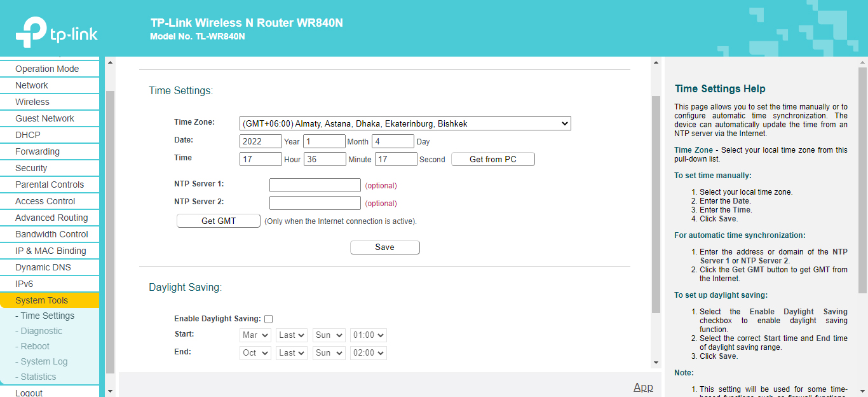Focus the NTP Server 1 input field

point(315,185)
